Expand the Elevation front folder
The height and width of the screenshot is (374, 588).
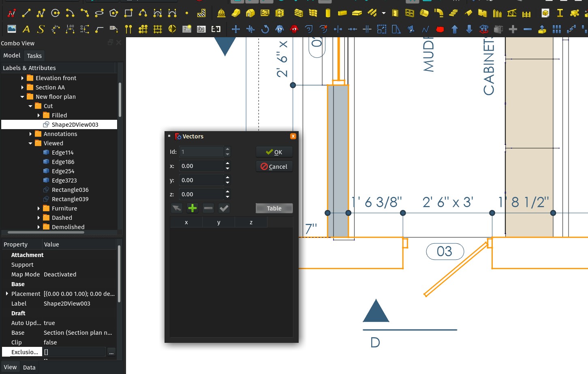click(x=23, y=78)
